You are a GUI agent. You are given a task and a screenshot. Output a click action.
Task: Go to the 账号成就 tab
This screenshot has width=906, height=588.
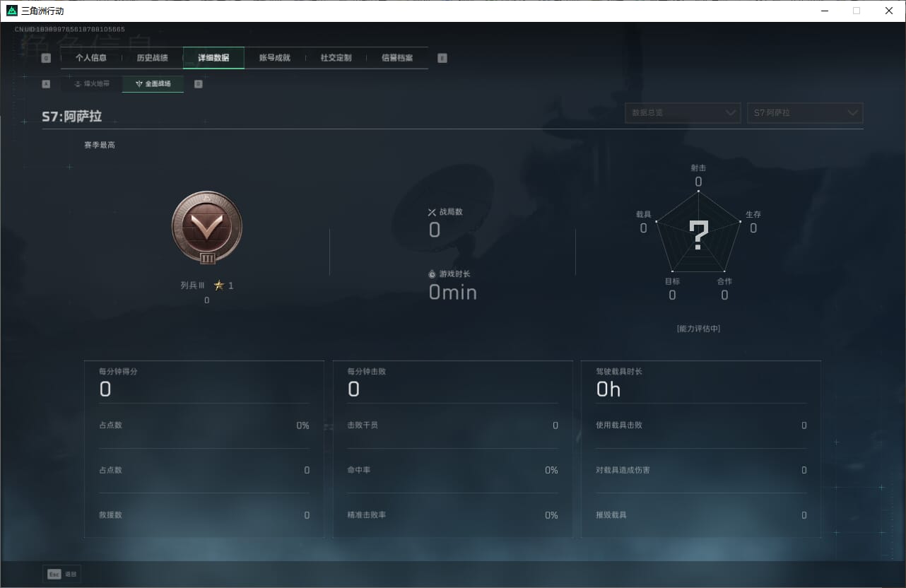click(275, 58)
